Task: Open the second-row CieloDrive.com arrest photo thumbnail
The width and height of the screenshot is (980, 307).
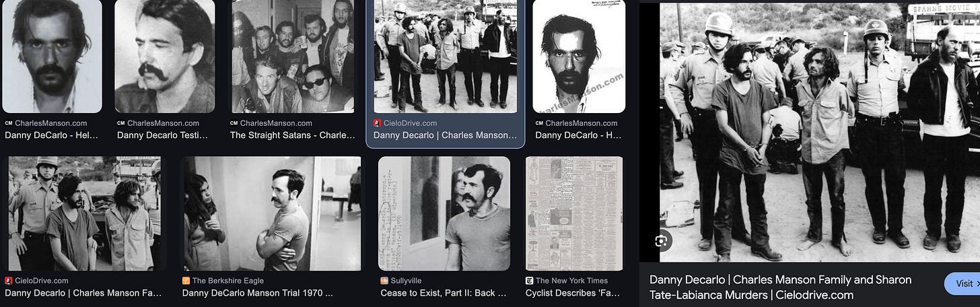Action: click(85, 213)
